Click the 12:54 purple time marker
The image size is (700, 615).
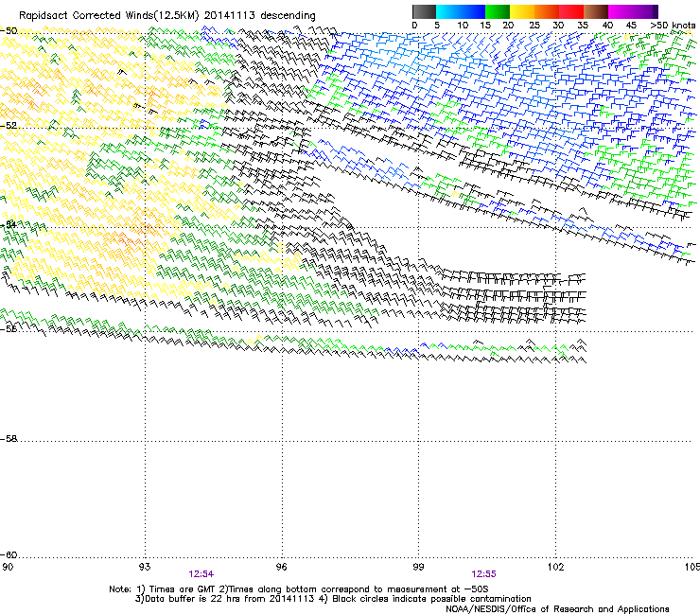[201, 574]
